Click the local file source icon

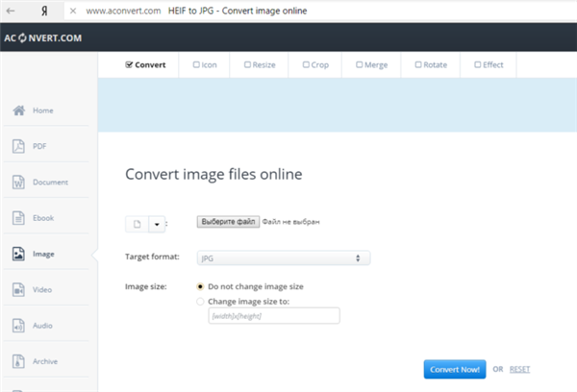137,224
